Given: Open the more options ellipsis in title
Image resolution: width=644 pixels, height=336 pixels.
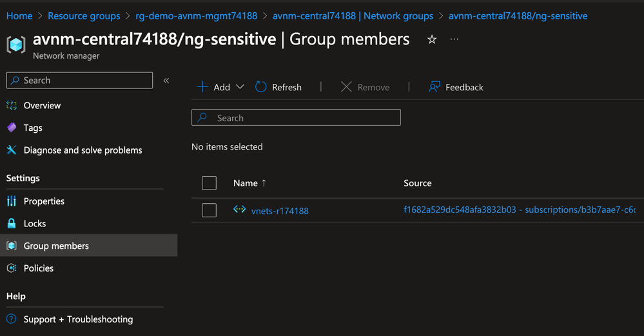Looking at the screenshot, I should click(x=454, y=39).
